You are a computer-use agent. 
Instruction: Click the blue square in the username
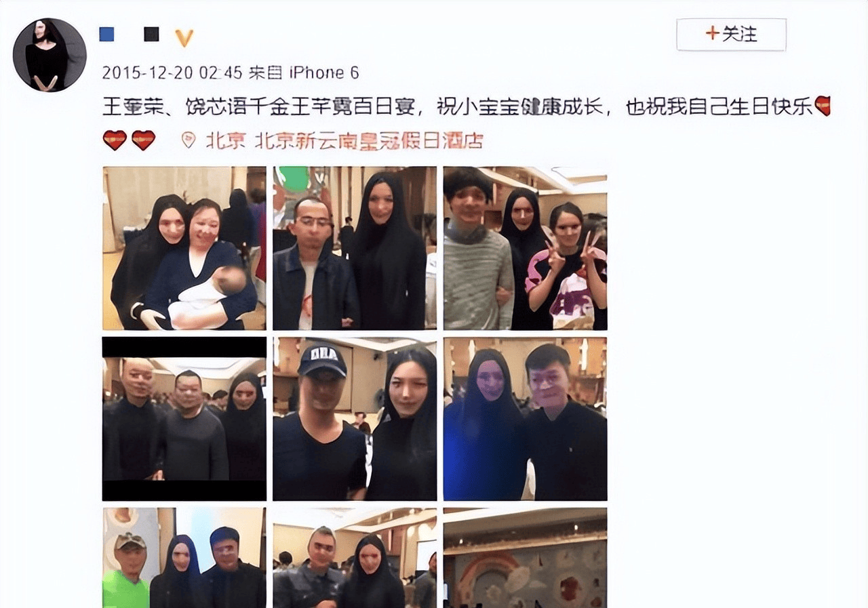coord(106,34)
